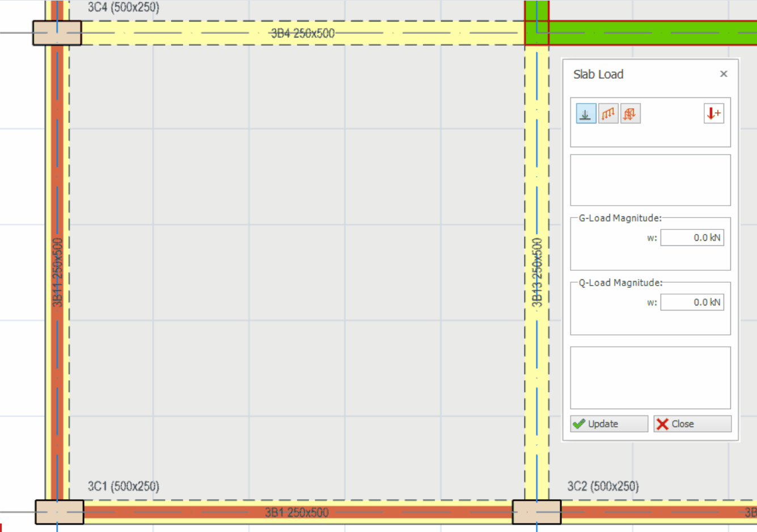Select the area load type icon
Screen dimensions: 757x532
pos(630,114)
